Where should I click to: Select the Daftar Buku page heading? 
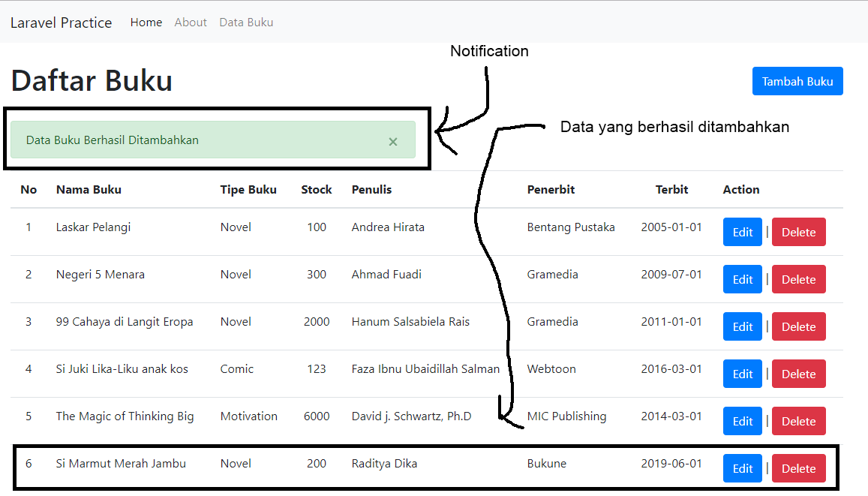tap(92, 80)
